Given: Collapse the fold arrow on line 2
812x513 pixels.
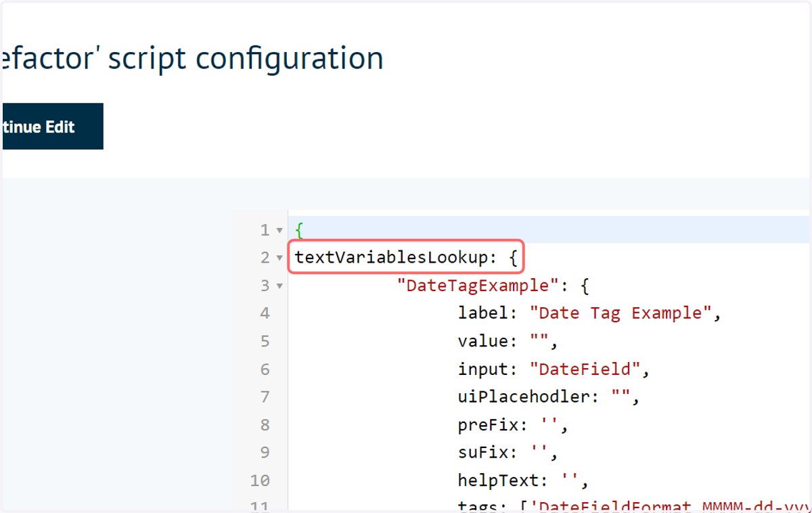Looking at the screenshot, I should click(279, 258).
